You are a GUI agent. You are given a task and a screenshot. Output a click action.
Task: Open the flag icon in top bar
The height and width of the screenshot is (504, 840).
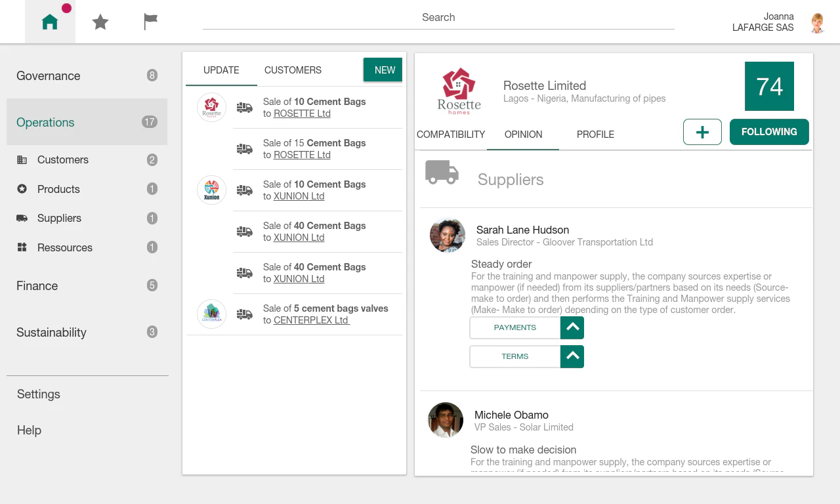(x=151, y=22)
